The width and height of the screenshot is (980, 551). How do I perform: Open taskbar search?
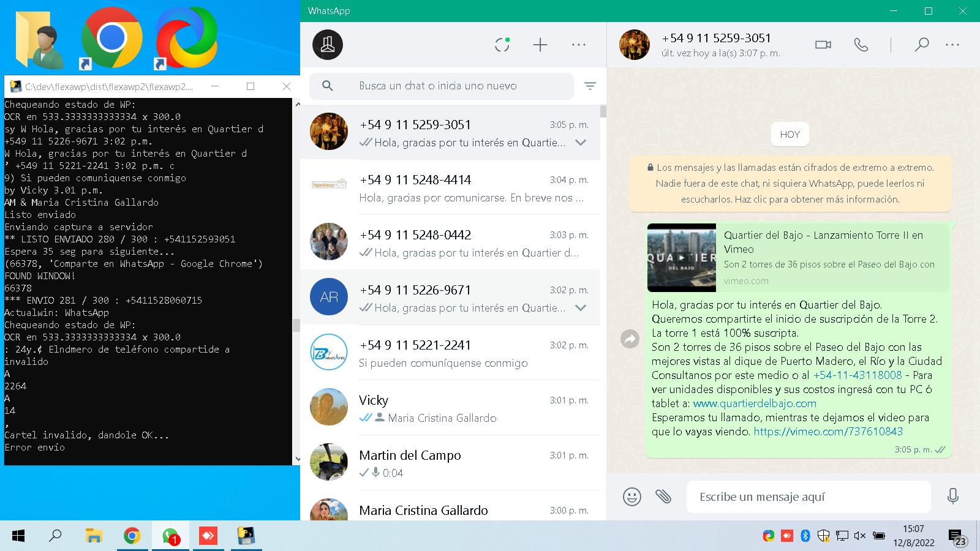56,536
